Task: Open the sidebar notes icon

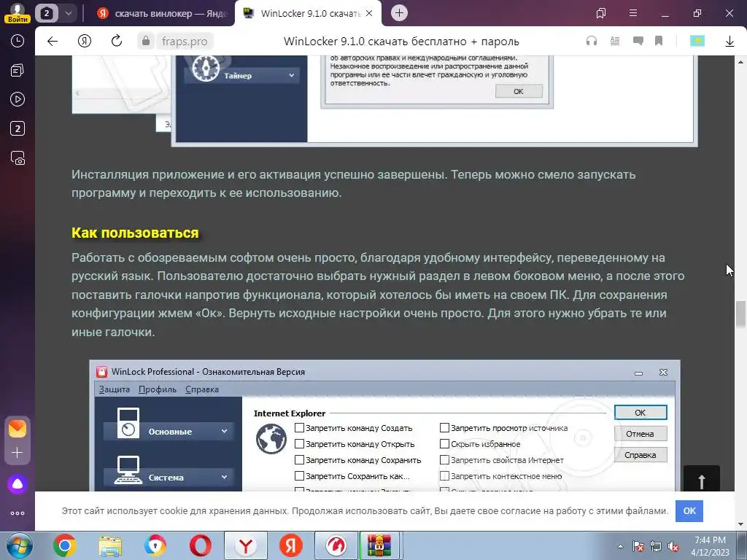Action: point(18,71)
